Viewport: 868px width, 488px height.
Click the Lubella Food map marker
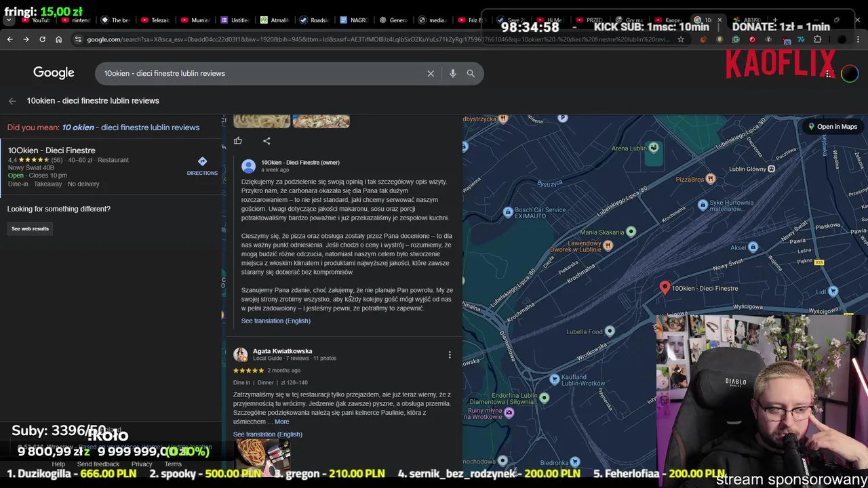[x=610, y=331]
